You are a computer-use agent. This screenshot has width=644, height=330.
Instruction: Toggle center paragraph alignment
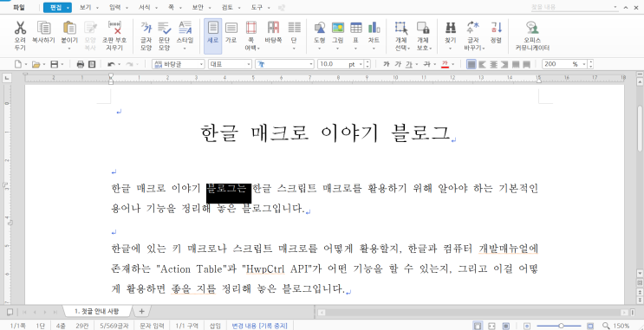coord(494,64)
